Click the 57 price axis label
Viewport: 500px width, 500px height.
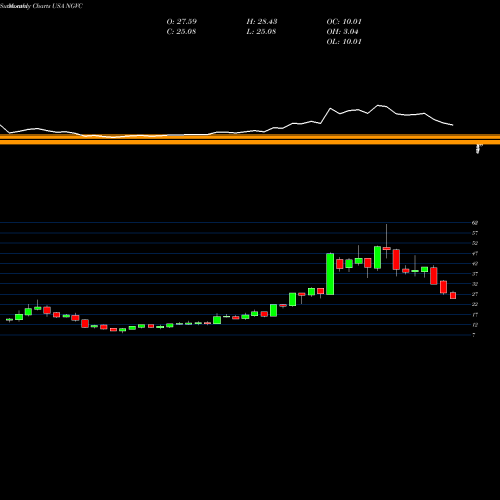coord(475,233)
